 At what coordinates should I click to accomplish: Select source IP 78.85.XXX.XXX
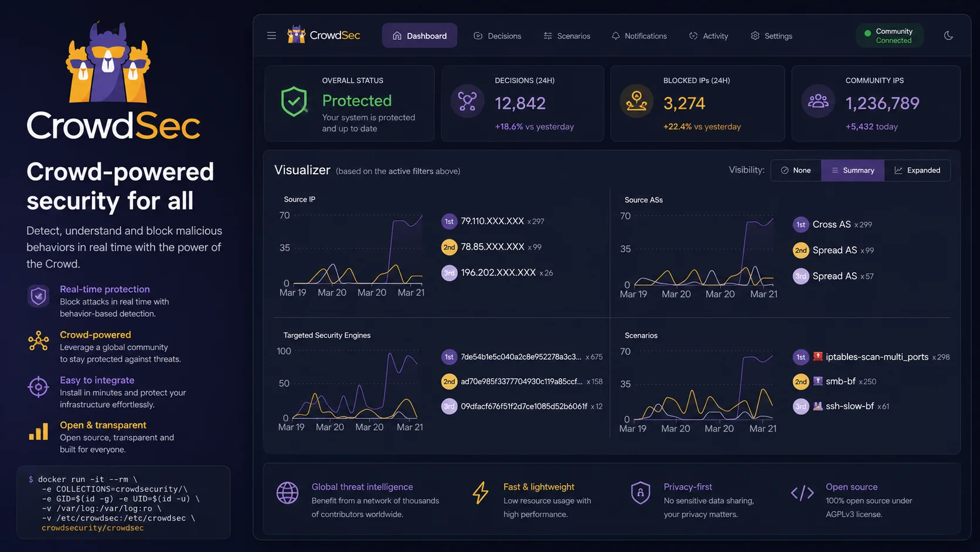coord(492,247)
